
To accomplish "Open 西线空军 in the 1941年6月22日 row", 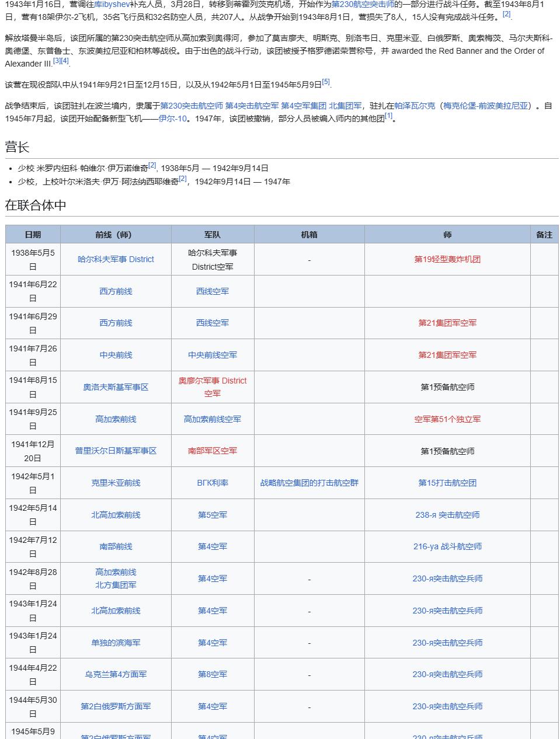I will pos(213,291).
